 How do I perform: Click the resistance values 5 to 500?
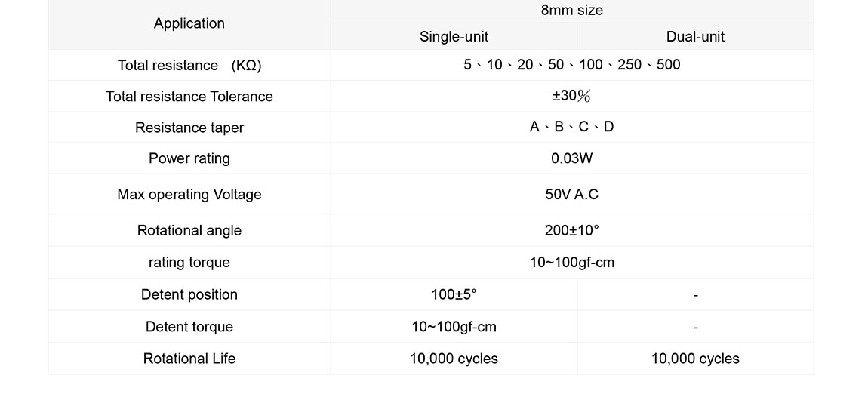point(571,65)
